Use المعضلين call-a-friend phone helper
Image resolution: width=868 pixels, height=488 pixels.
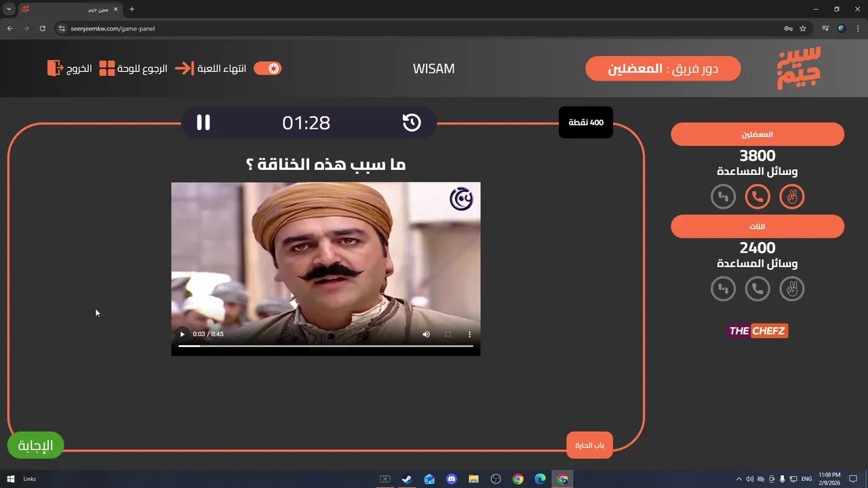pos(757,197)
